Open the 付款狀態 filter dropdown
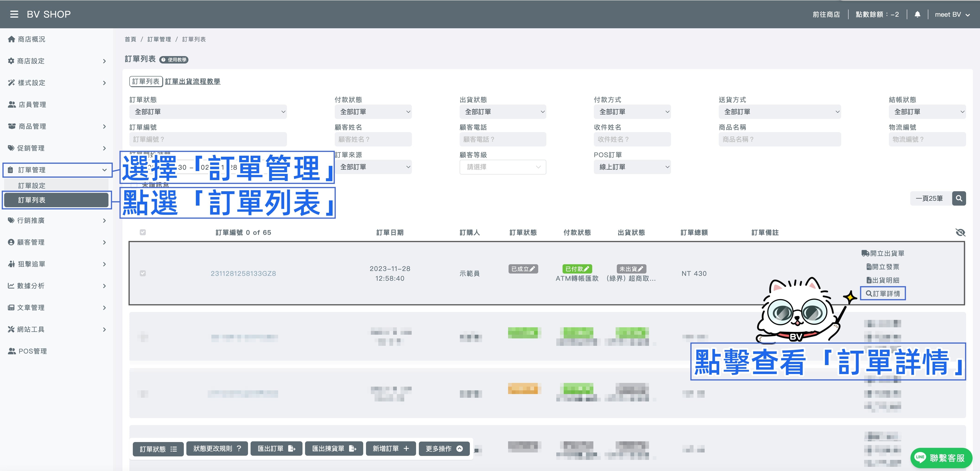The height and width of the screenshot is (471, 980). [373, 112]
